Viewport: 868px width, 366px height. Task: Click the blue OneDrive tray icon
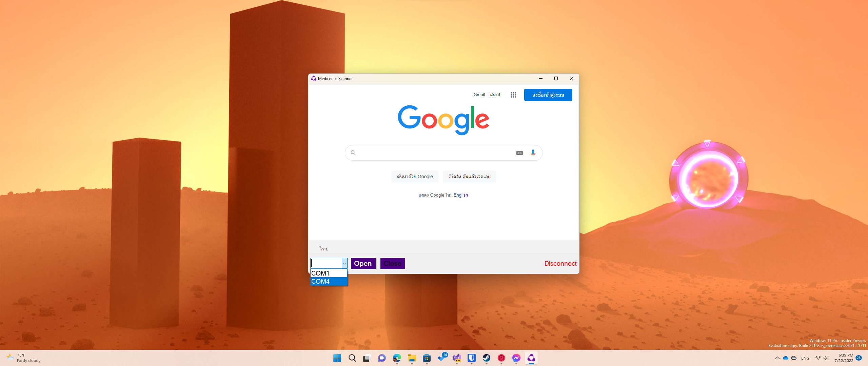785,358
